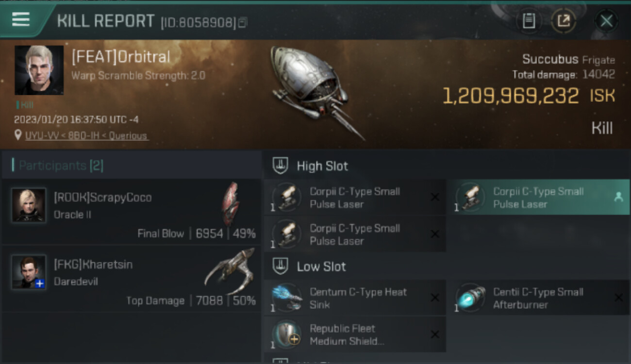Open the hamburger menu icon
Image resolution: width=631 pixels, height=364 pixels.
[21, 19]
